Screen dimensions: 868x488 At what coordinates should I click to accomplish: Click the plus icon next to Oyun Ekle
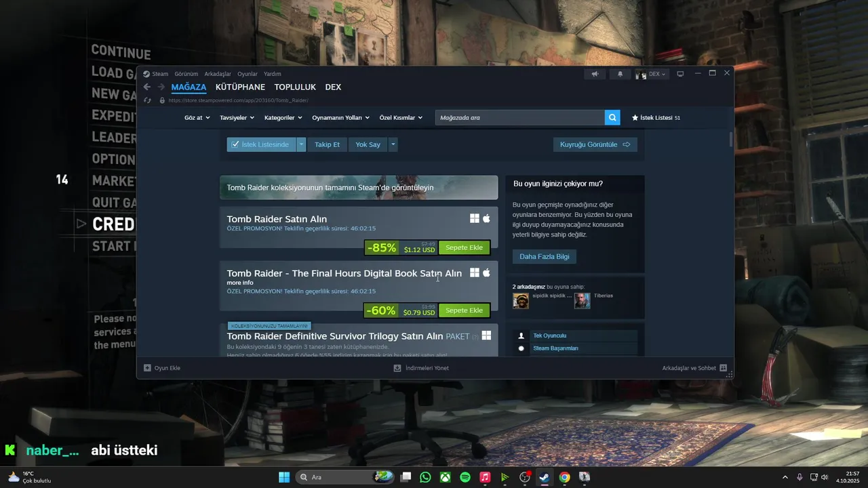pos(147,368)
